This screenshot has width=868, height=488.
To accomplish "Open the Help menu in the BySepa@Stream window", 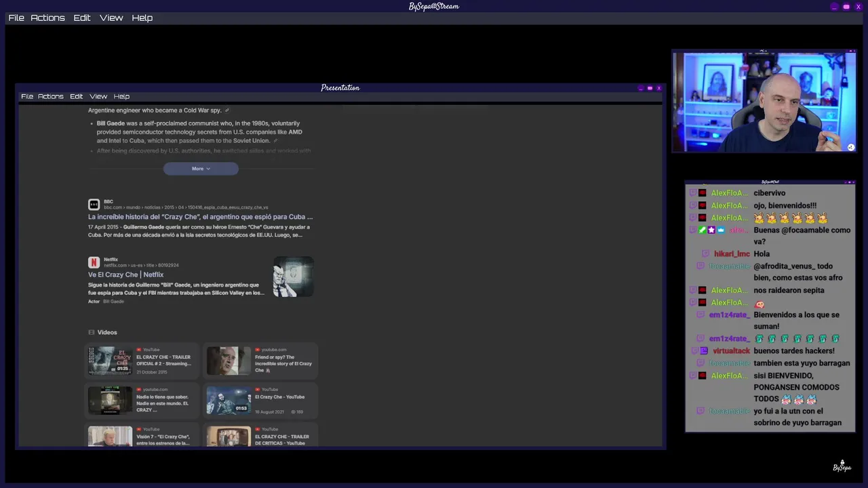I will click(142, 18).
